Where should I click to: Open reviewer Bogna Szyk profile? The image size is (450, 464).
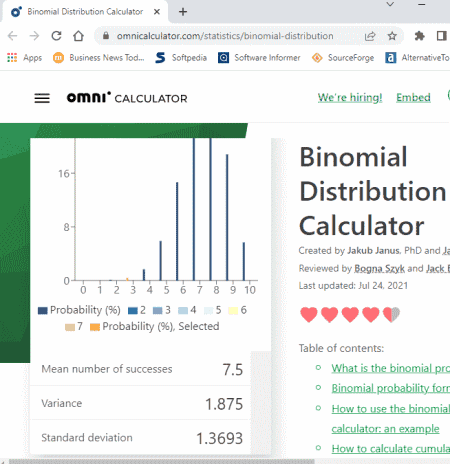coord(379,269)
